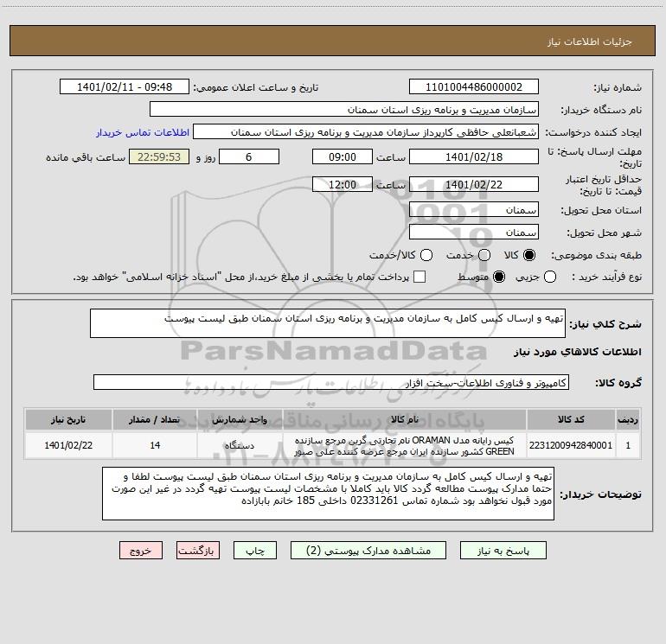Select the 'کالا' radio button
Viewport: 666px width, 644px height.
(529, 255)
